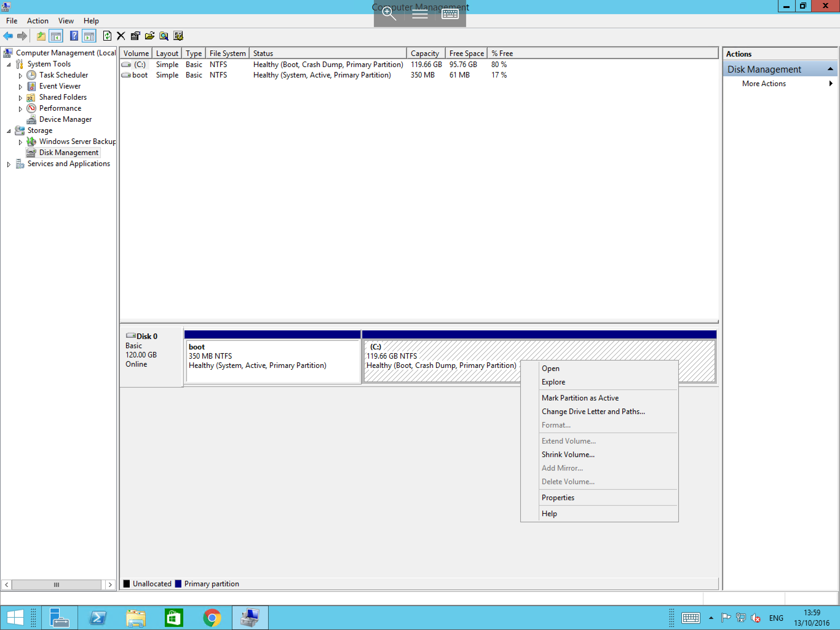Click the magnifier Explore toolbar icon
This screenshot has height=630, width=840.
point(164,36)
